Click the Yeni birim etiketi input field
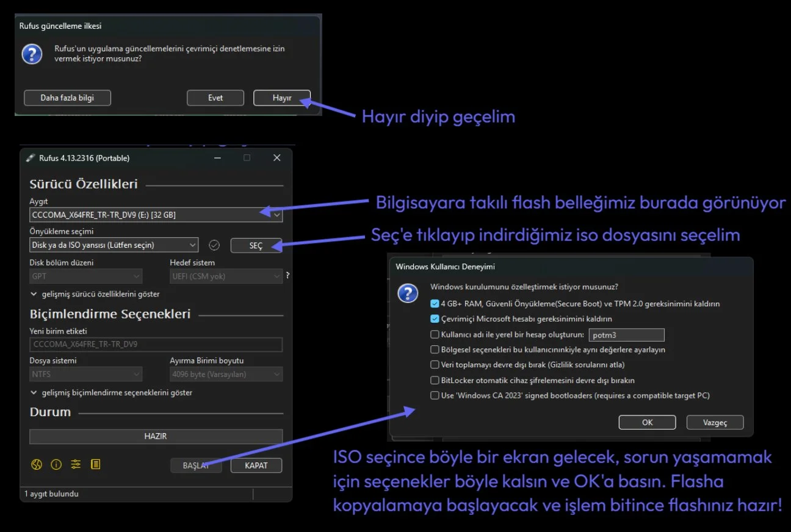This screenshot has height=532, width=791. pyautogui.click(x=156, y=344)
